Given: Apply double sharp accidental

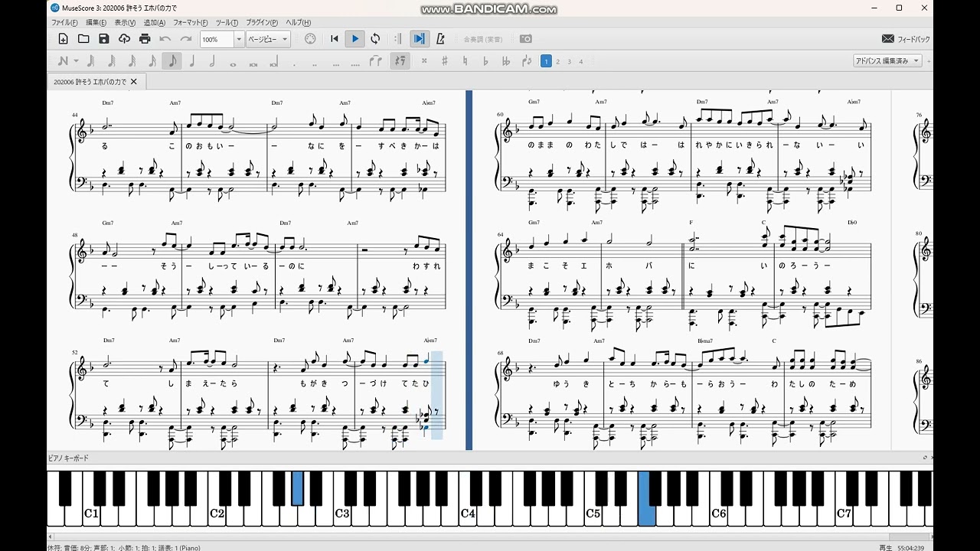Looking at the screenshot, I should 423,61.
